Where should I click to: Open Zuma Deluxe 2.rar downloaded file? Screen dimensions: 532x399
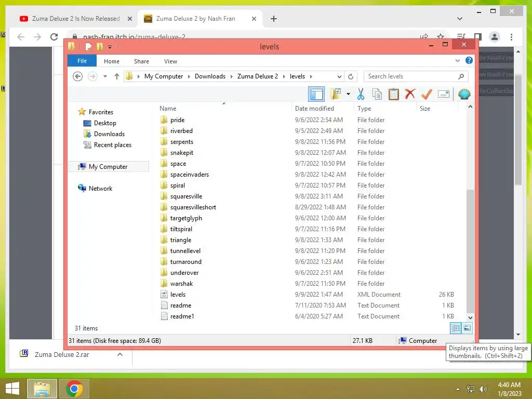coord(62,354)
